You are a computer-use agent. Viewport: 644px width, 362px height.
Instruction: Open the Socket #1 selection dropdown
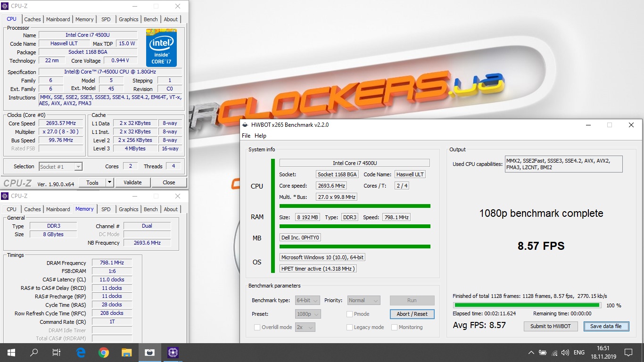[x=60, y=166]
